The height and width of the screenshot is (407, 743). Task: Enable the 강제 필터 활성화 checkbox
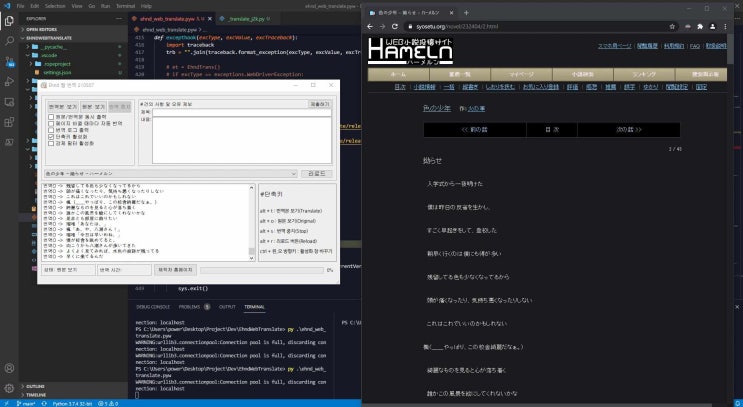click(x=52, y=144)
